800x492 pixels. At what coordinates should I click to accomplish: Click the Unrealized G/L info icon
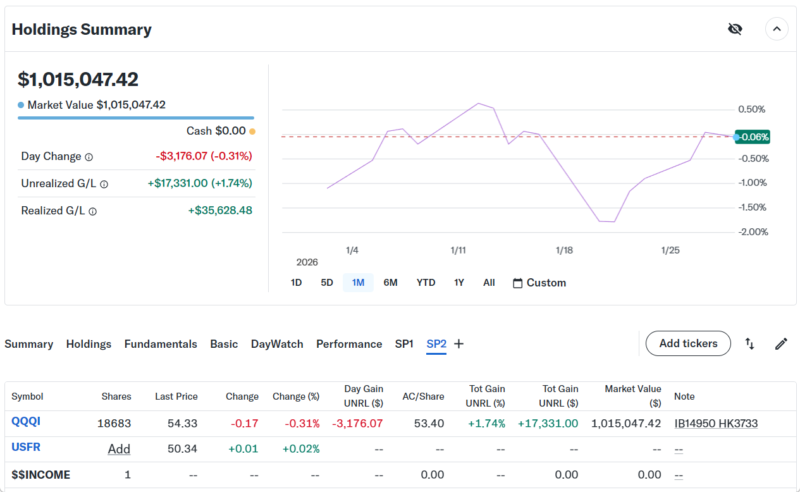click(104, 184)
